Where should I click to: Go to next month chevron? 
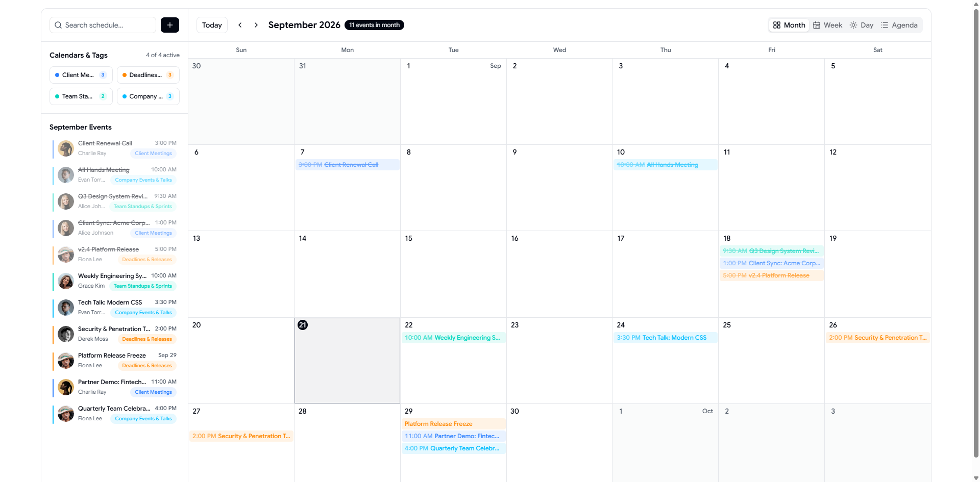(256, 25)
